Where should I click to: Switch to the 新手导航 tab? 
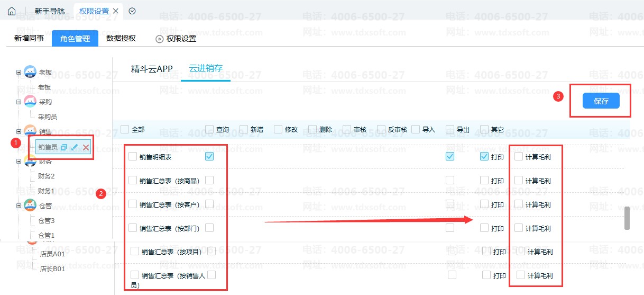[x=50, y=11]
